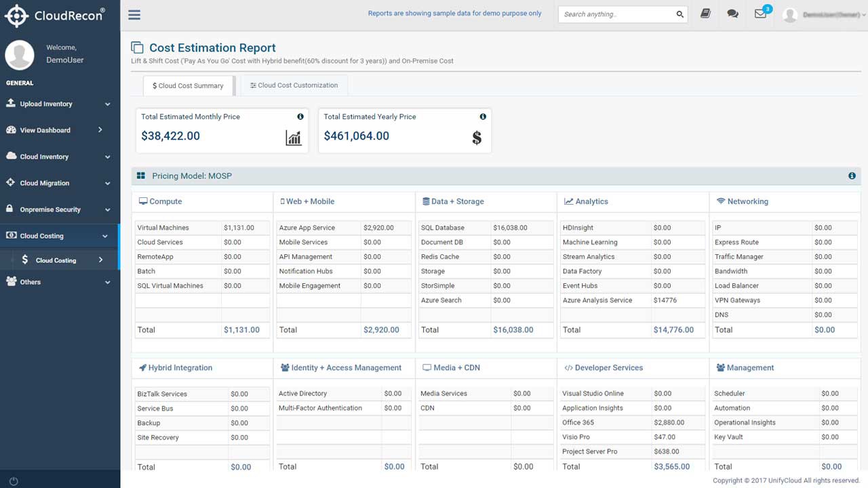Image resolution: width=868 pixels, height=488 pixels.
Task: Click the Cloud Inventory cloud icon
Action: pos(11,156)
